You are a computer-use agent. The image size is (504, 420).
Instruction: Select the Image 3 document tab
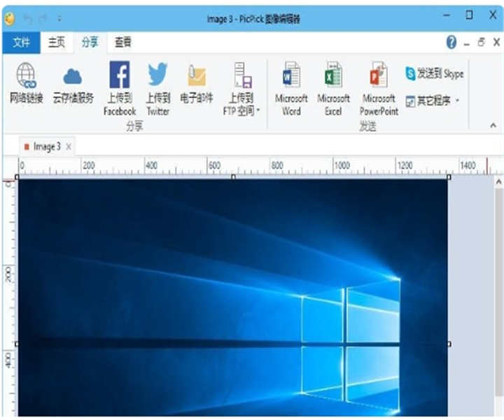46,146
